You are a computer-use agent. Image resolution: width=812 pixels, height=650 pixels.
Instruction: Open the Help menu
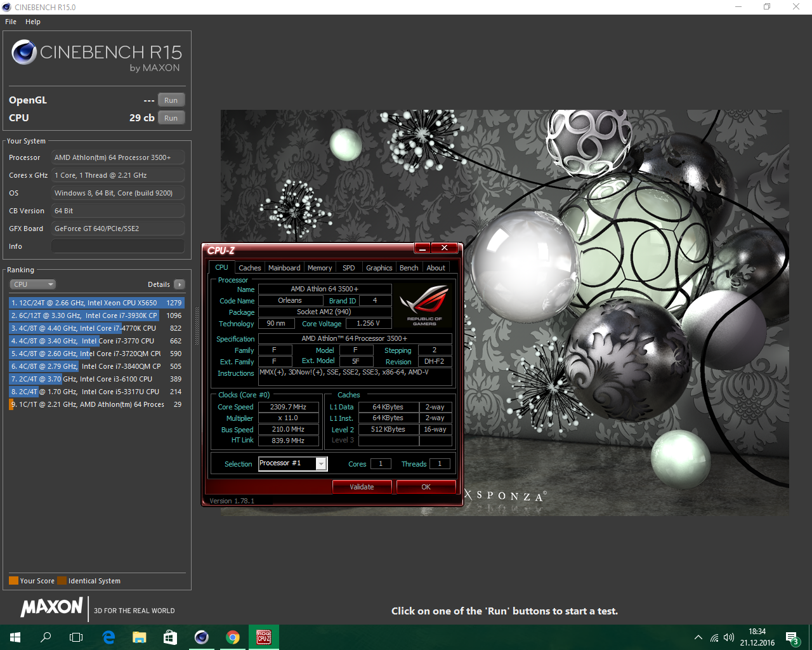coord(33,22)
